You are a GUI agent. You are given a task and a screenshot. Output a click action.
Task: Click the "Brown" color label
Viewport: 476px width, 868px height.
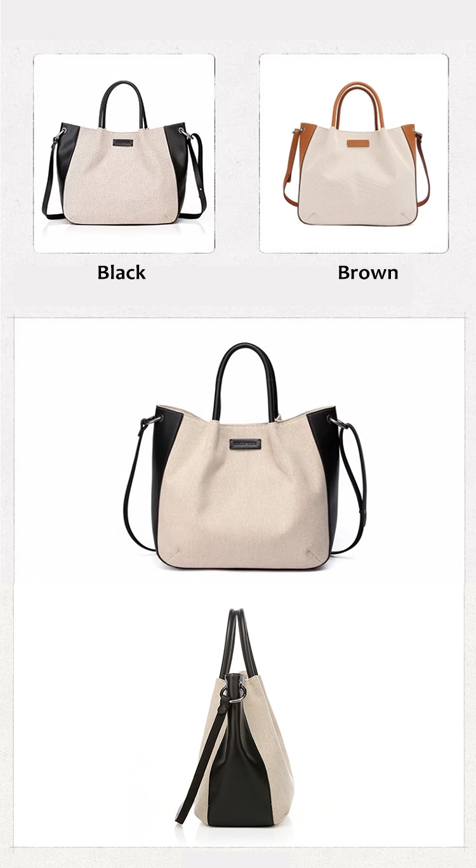pos(368,272)
